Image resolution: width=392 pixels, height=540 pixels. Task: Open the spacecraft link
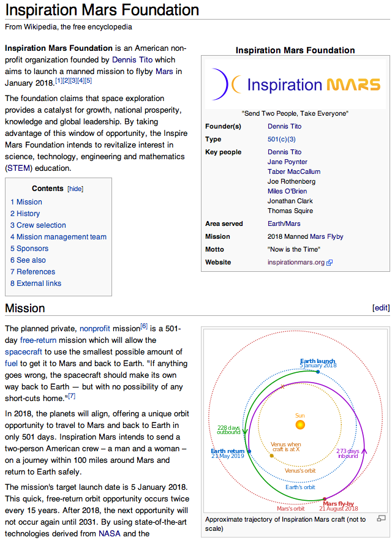click(23, 352)
